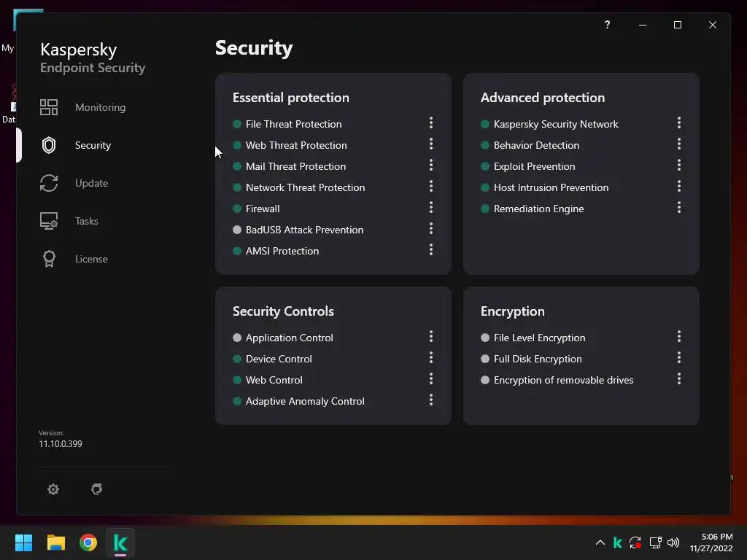Click the Remediation Engine label
747x560 pixels.
(539, 209)
